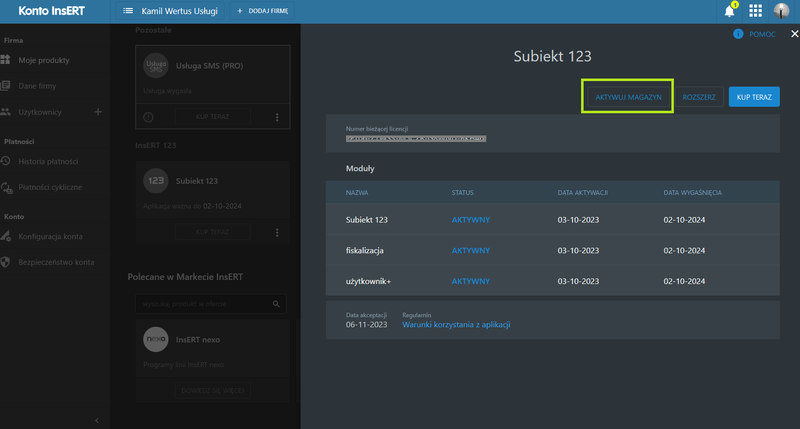
Task: Click the Subiekt 123 product logo
Action: tap(156, 181)
